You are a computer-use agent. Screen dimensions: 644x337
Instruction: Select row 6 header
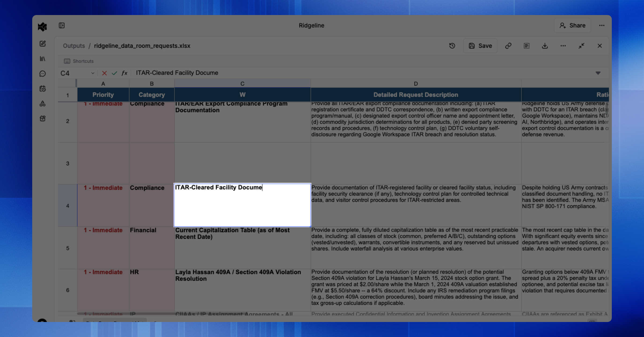68,290
